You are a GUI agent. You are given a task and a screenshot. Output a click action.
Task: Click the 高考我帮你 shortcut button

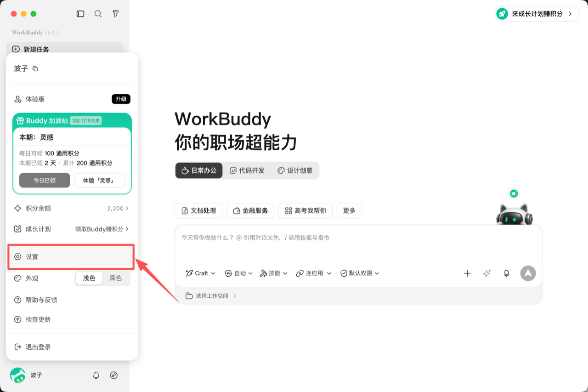[305, 210]
